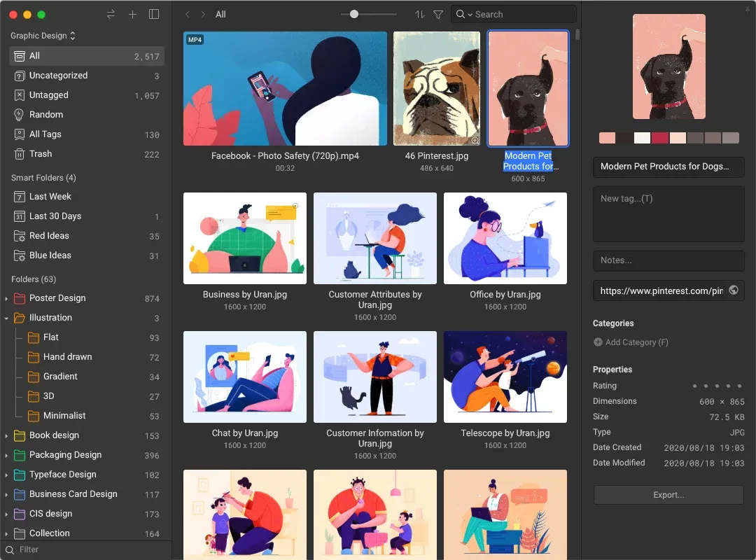
Task: Go forward with the right arrow
Action: pos(203,15)
